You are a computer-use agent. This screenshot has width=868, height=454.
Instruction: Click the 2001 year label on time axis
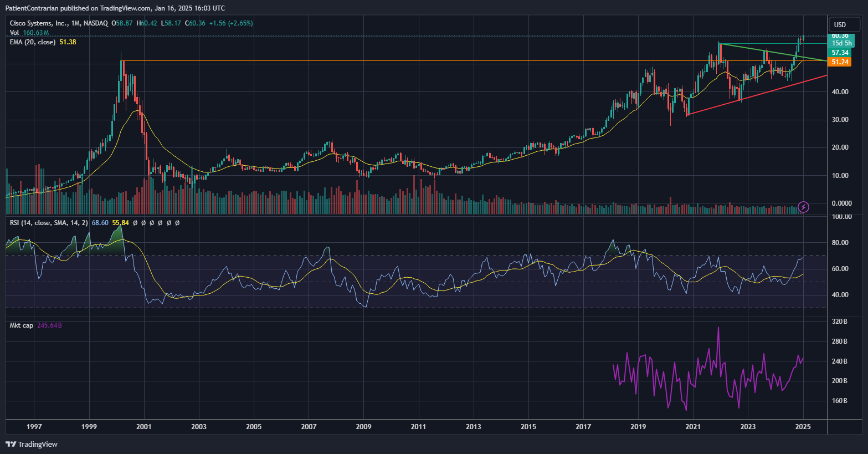pyautogui.click(x=144, y=426)
